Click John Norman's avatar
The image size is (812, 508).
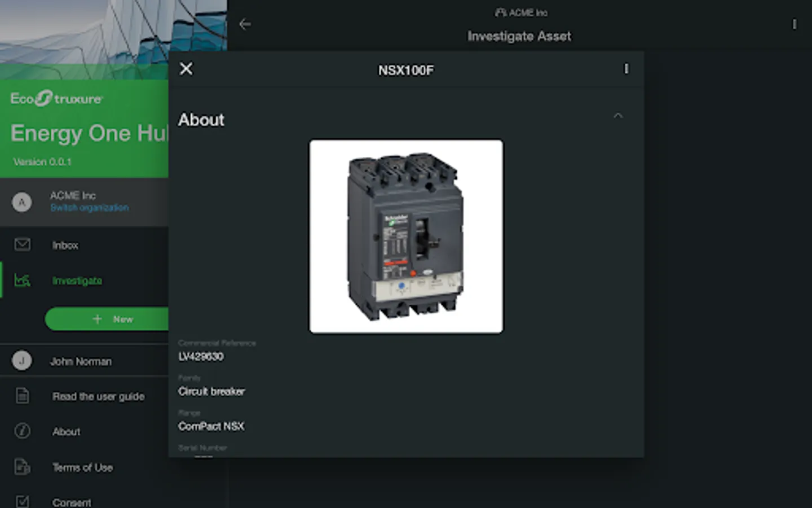pos(22,360)
